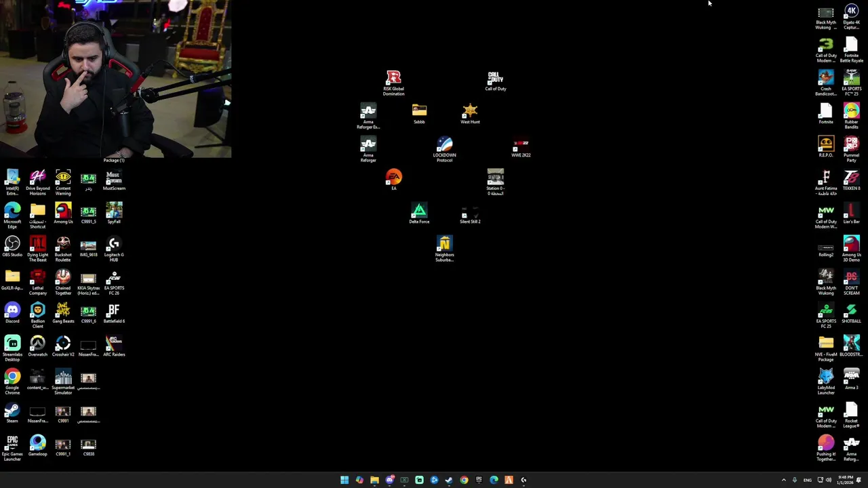Open the Crosshair V2 desktop icon

click(63, 346)
